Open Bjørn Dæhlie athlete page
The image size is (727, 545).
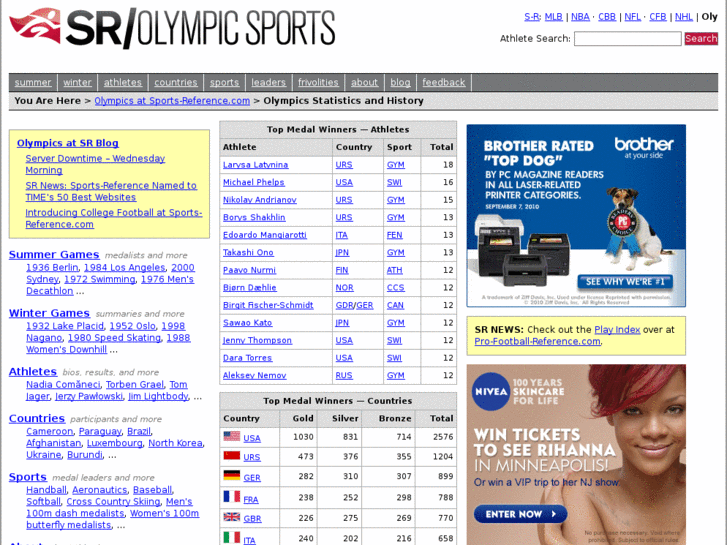[x=249, y=288]
